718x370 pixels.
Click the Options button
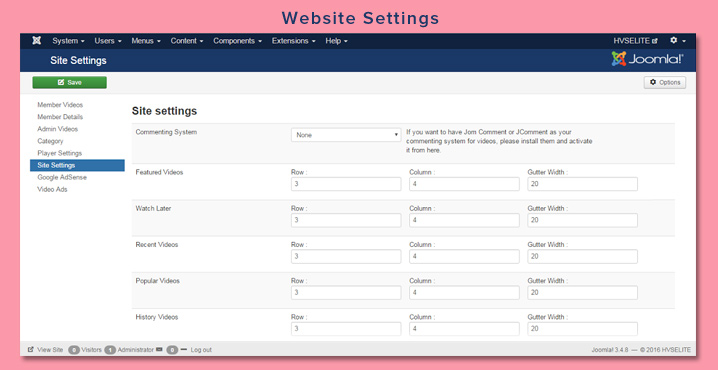coord(665,82)
